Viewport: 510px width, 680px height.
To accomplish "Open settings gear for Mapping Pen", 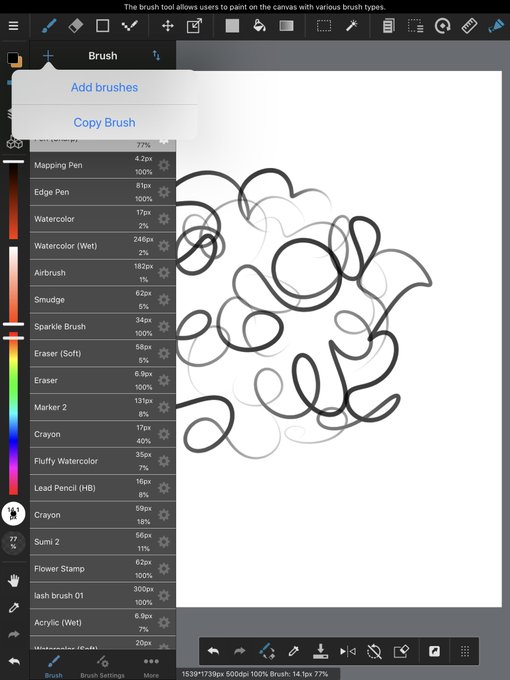I will (x=164, y=165).
